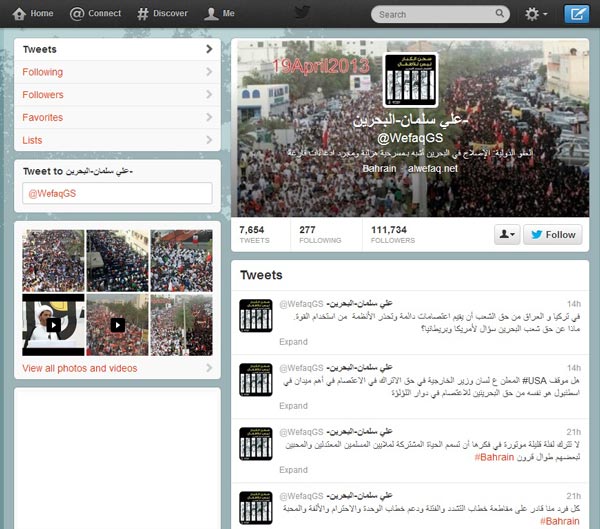Follow the @WefaqGS account
Screen dimensions: 600x529
click(553, 234)
